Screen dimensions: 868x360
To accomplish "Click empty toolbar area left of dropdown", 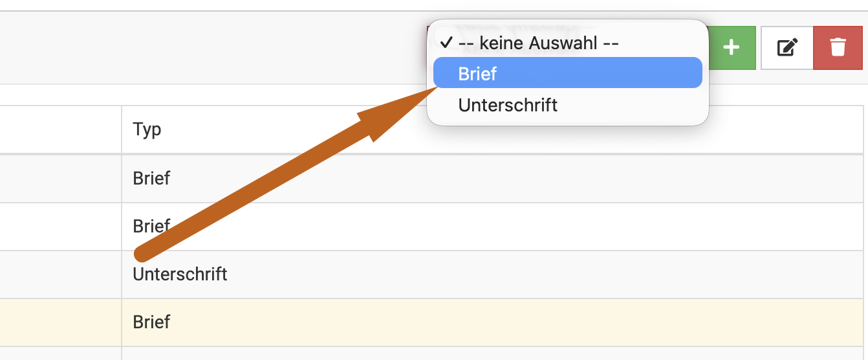I will coord(207,47).
